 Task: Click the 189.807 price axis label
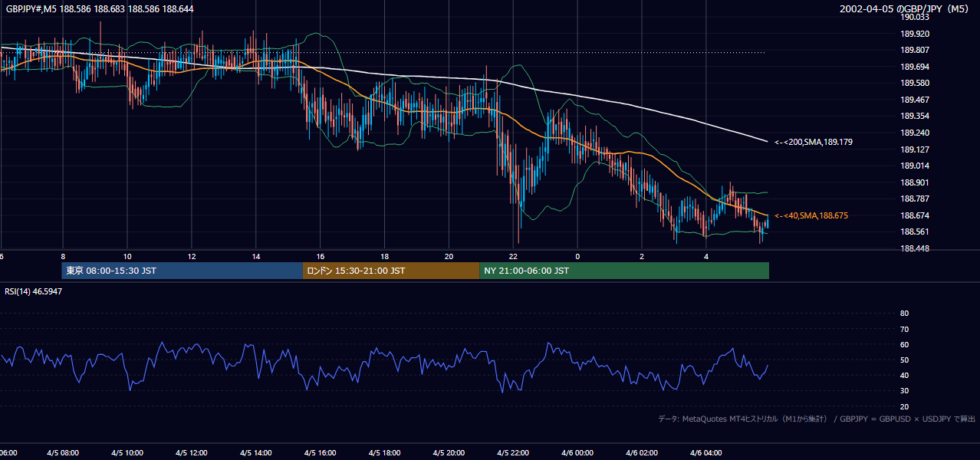point(914,51)
